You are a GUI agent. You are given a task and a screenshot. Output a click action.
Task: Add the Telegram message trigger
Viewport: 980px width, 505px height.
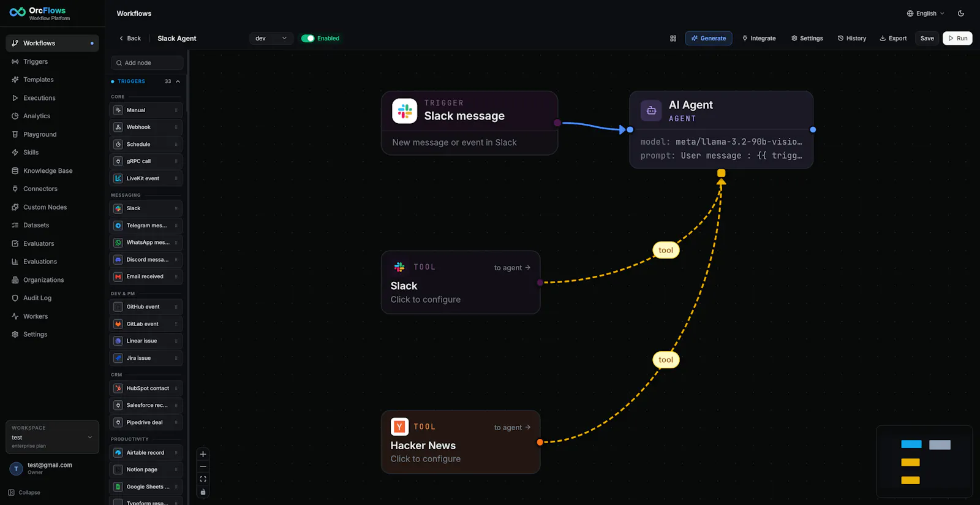click(x=146, y=226)
